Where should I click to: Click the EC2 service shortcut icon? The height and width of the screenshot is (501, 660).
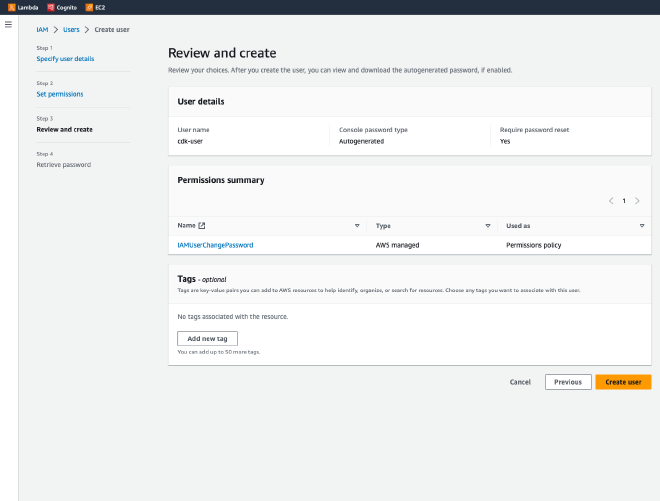89,7
